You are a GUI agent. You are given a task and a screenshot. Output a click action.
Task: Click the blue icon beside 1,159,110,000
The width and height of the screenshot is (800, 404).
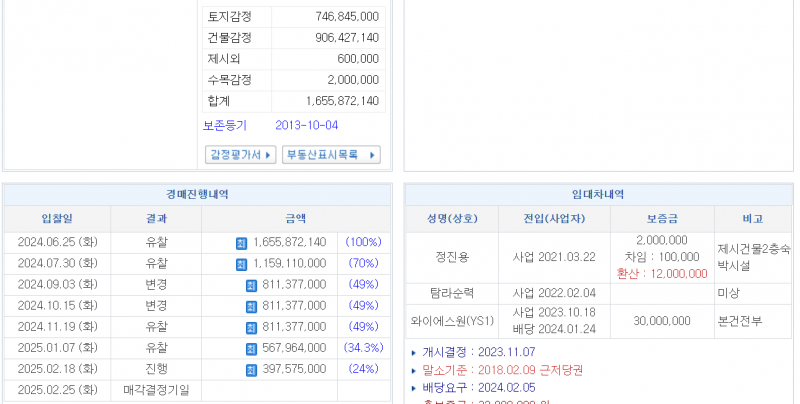tap(241, 264)
